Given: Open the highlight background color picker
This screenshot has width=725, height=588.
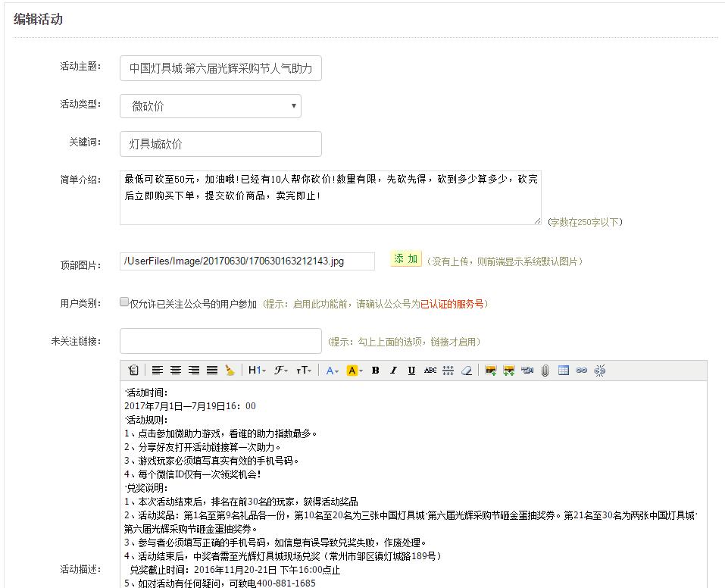Looking at the screenshot, I should click(354, 371).
